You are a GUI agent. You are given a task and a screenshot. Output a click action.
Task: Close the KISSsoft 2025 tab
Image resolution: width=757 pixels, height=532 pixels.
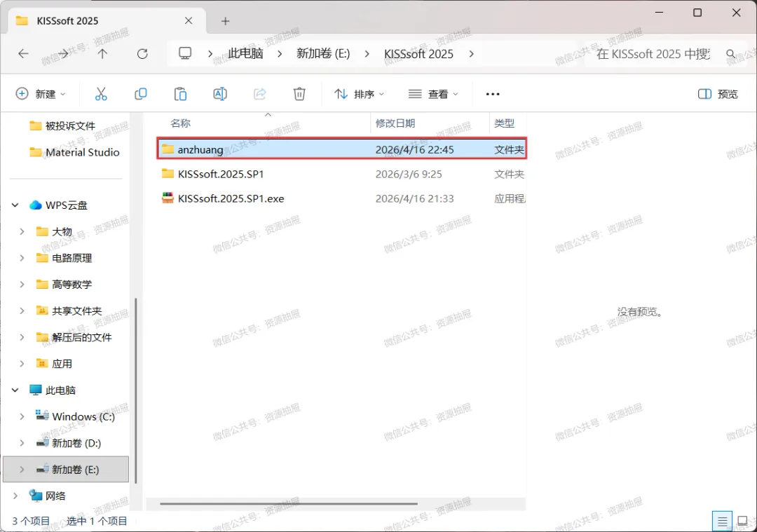point(189,21)
